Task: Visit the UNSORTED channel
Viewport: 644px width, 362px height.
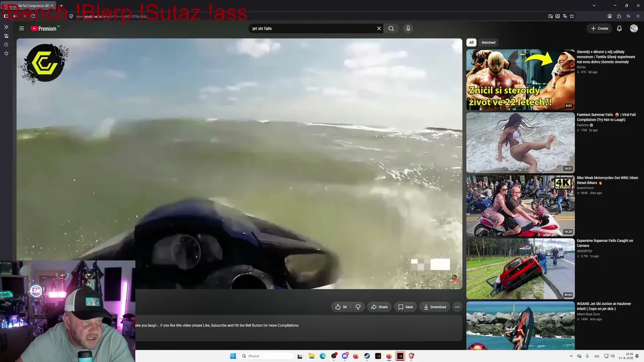Action: [584, 251]
